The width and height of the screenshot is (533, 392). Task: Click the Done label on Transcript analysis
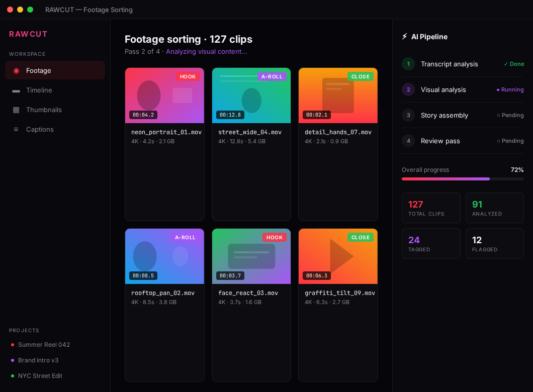pos(514,64)
